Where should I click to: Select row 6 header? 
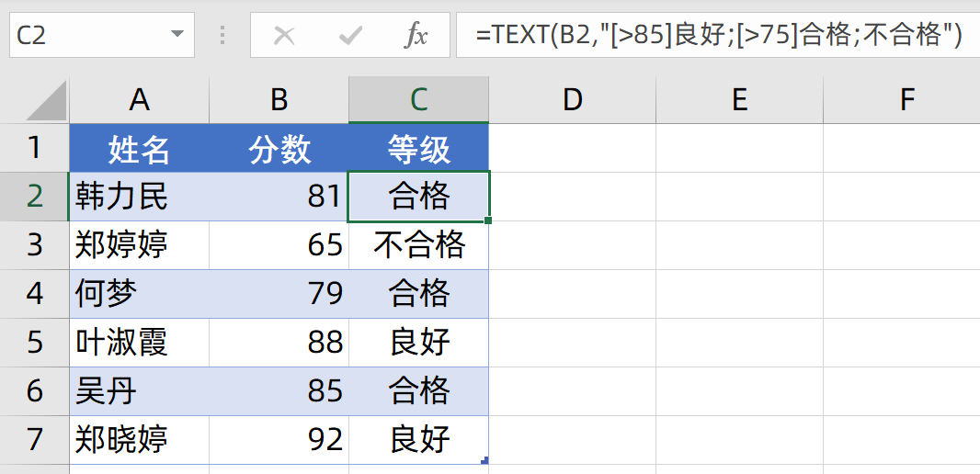pos(34,391)
